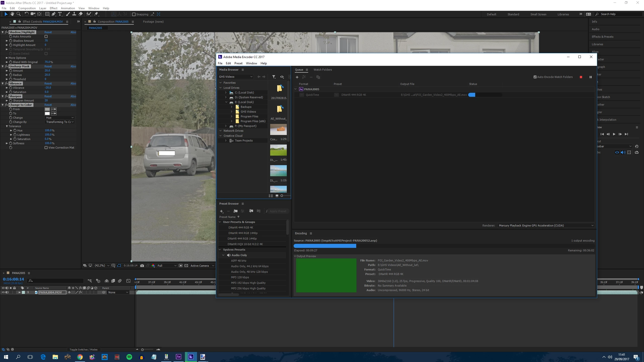Switch to Watch Folders tab
The width and height of the screenshot is (644, 362).
323,70
